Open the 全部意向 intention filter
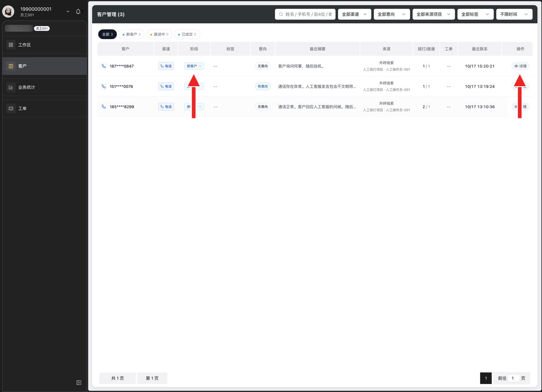 (392, 14)
